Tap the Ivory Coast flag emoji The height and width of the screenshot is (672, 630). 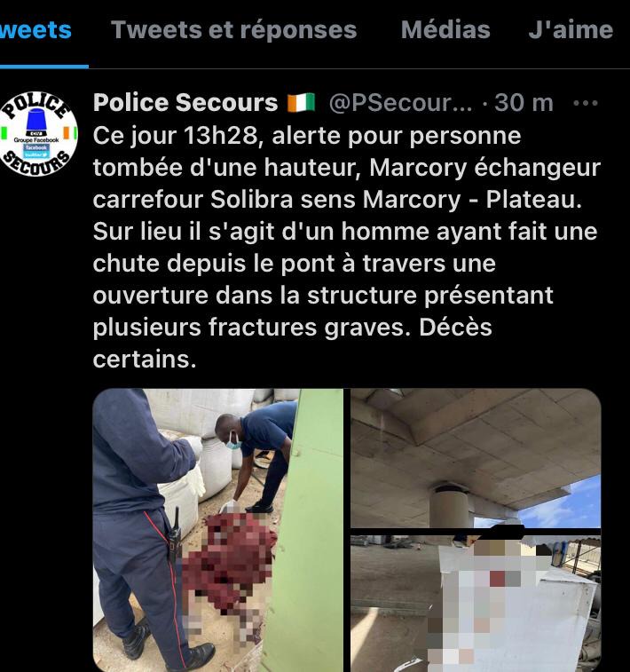pos(301,103)
